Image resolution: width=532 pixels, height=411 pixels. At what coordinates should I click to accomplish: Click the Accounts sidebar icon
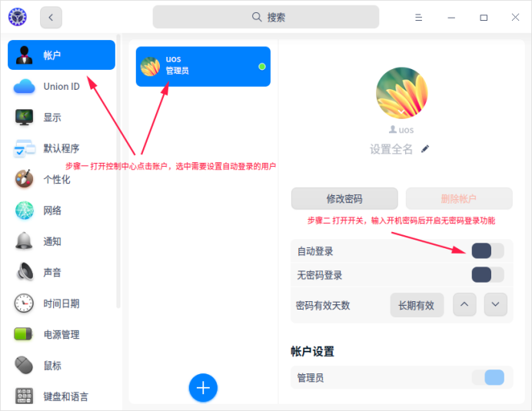coord(24,55)
